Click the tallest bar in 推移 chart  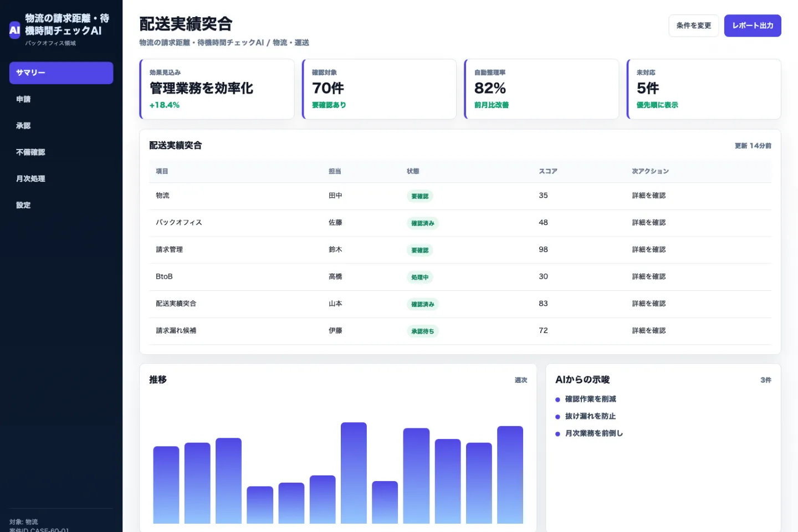[x=354, y=473]
